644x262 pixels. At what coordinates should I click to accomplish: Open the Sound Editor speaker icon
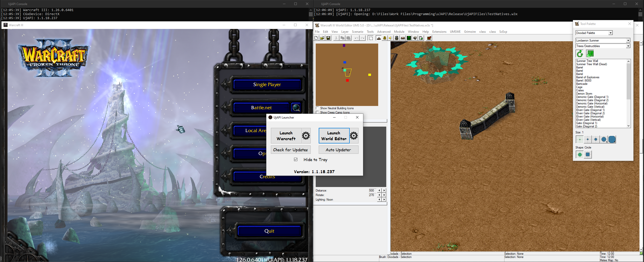point(391,38)
